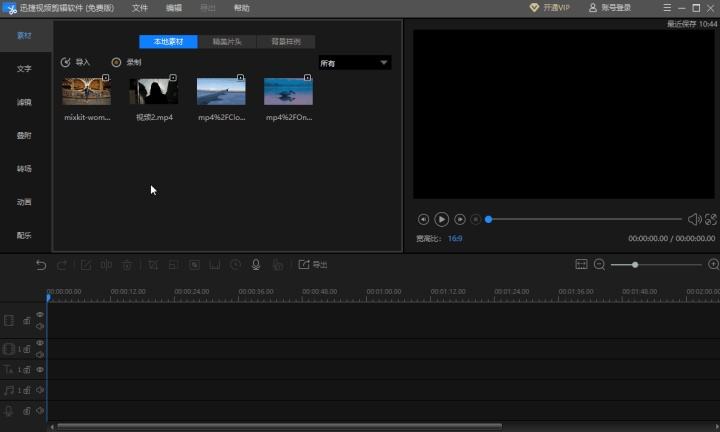Image resolution: width=720 pixels, height=432 pixels.
Task: Click the freeze frame icon in timeline toolbar
Action: (214, 265)
